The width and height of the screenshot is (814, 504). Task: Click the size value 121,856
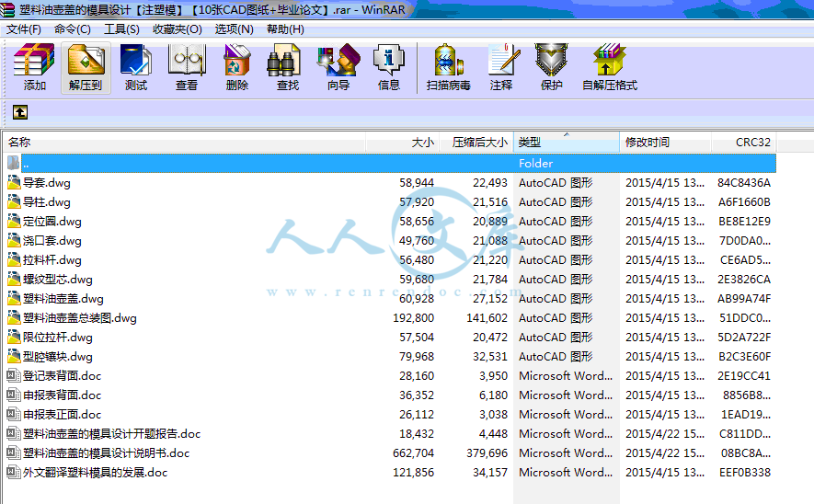pyautogui.click(x=413, y=473)
